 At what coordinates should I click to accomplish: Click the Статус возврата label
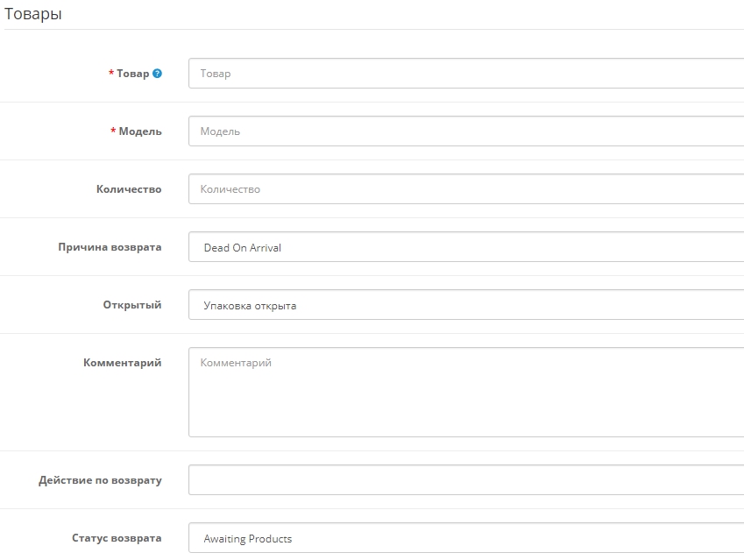117,538
